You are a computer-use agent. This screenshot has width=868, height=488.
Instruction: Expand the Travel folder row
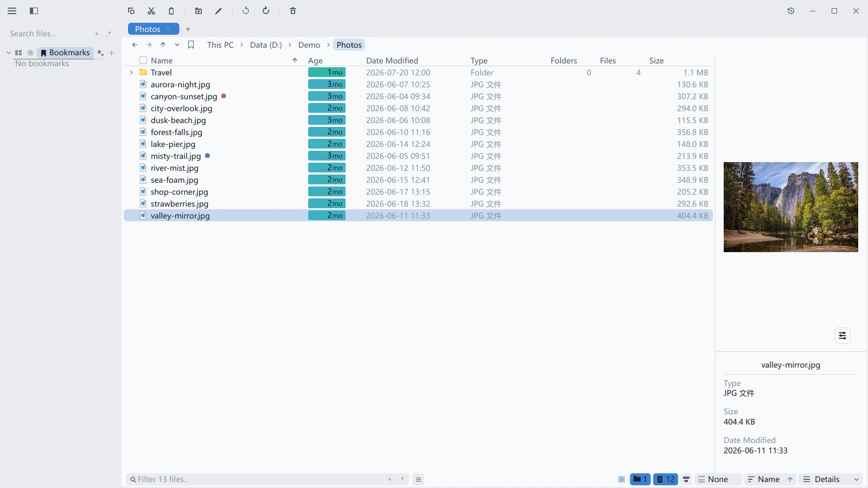tap(131, 73)
